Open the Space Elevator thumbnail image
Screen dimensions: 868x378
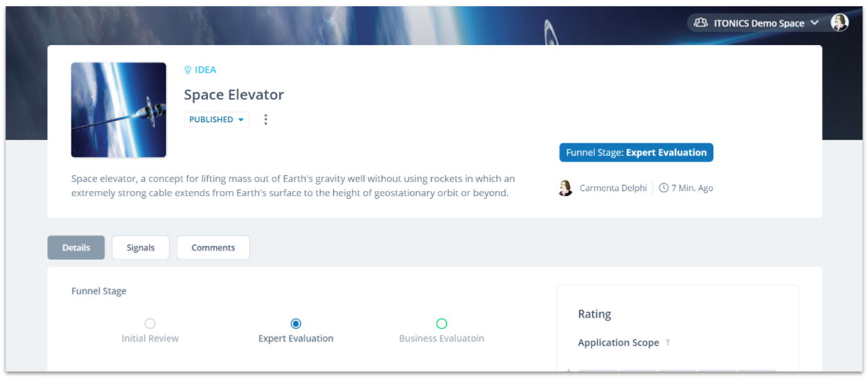pyautogui.click(x=118, y=110)
